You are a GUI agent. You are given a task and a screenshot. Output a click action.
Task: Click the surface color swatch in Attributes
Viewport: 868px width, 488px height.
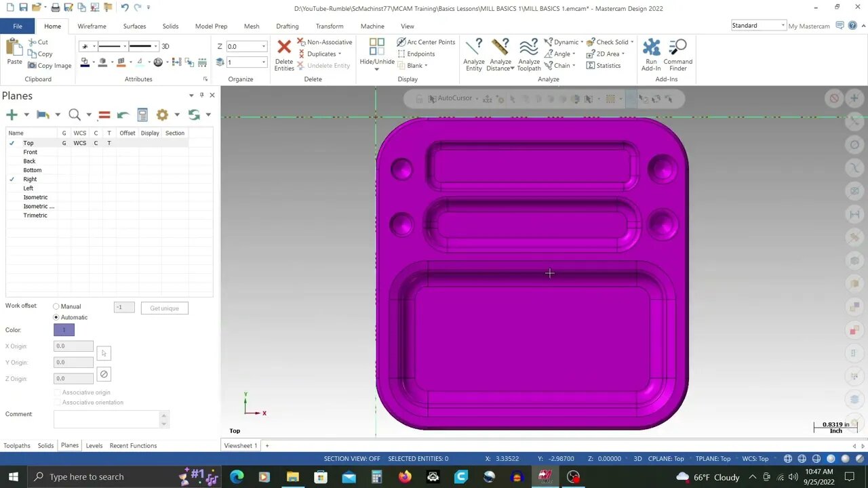pyautogui.click(x=121, y=62)
